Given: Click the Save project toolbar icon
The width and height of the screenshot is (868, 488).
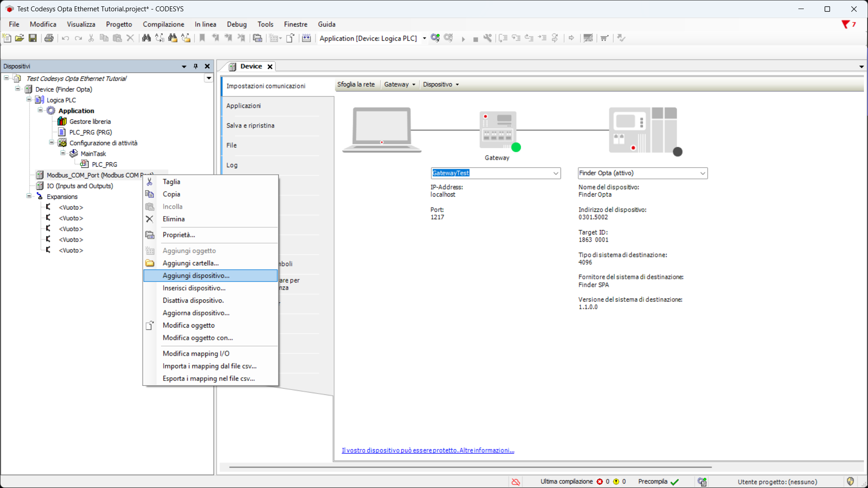Looking at the screenshot, I should [33, 38].
